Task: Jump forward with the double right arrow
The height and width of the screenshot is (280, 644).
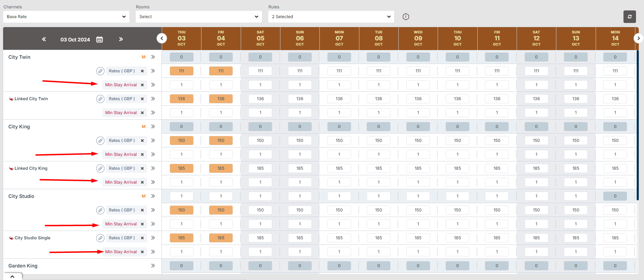Action: pos(121,39)
